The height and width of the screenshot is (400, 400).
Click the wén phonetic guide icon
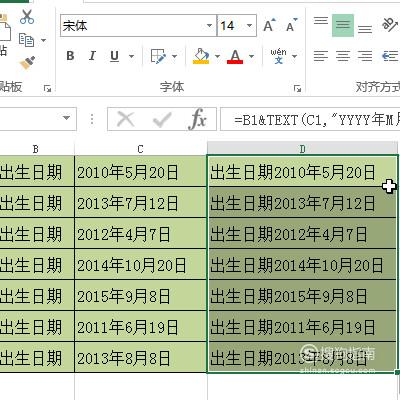click(278, 56)
